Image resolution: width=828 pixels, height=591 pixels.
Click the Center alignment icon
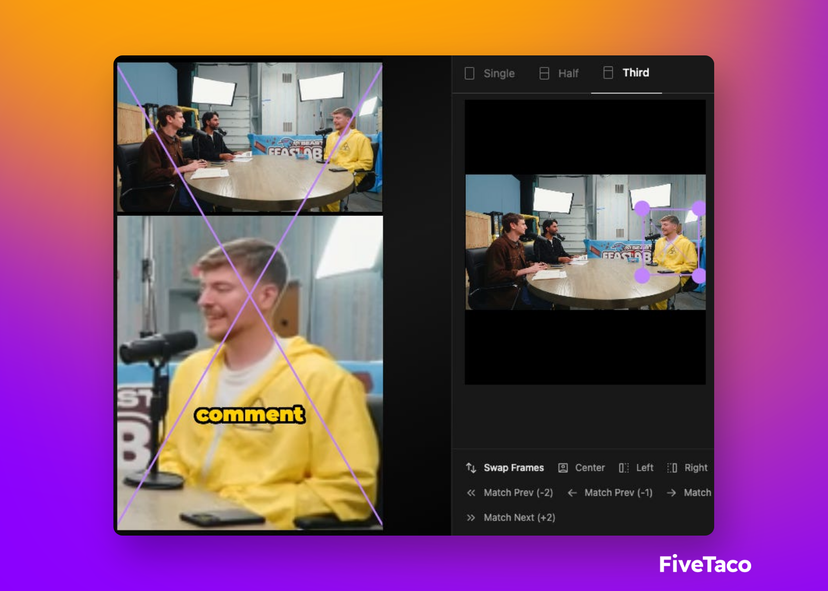click(x=563, y=468)
